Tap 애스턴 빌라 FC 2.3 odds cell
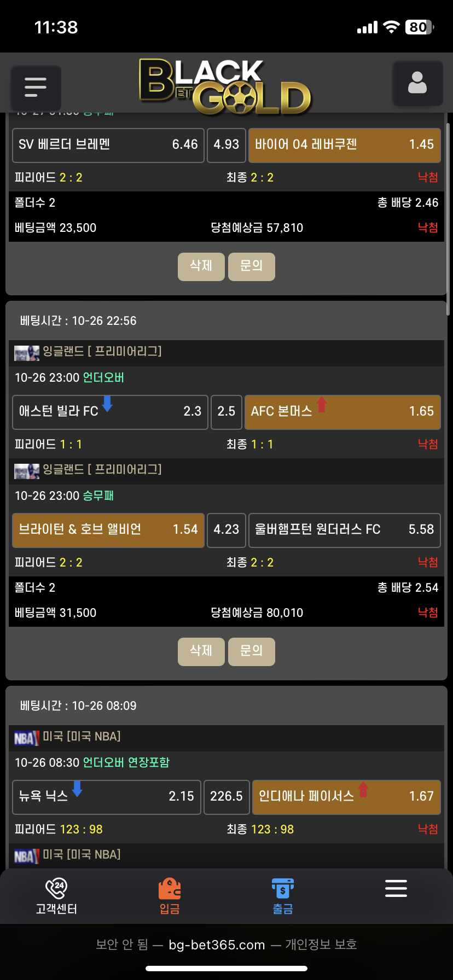Viewport: 453px width, 980px height. coord(110,412)
